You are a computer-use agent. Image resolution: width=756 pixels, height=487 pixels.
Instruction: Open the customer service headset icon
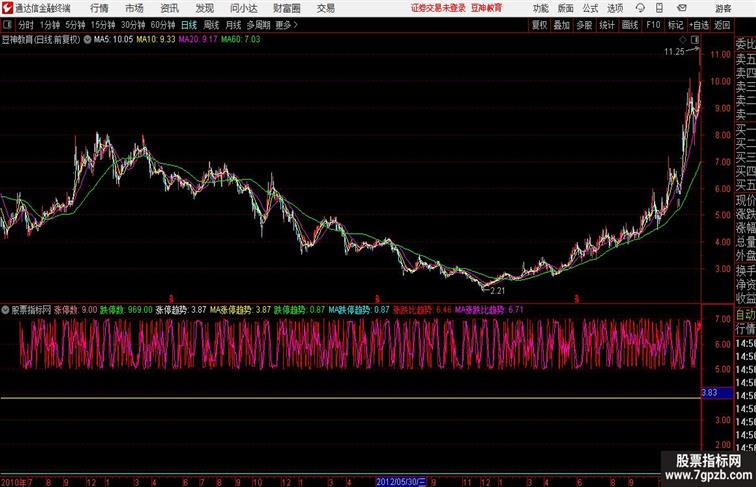pos(640,8)
